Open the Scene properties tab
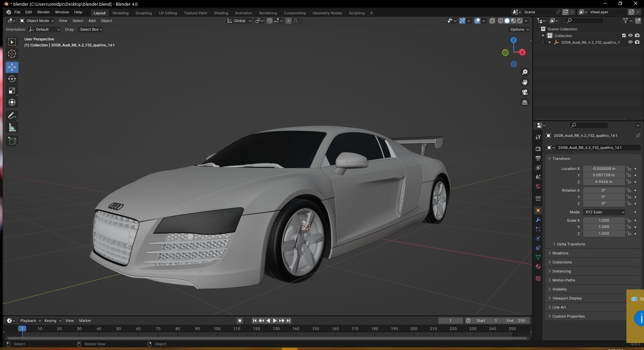Image resolution: width=644 pixels, height=350 pixels. (538, 177)
